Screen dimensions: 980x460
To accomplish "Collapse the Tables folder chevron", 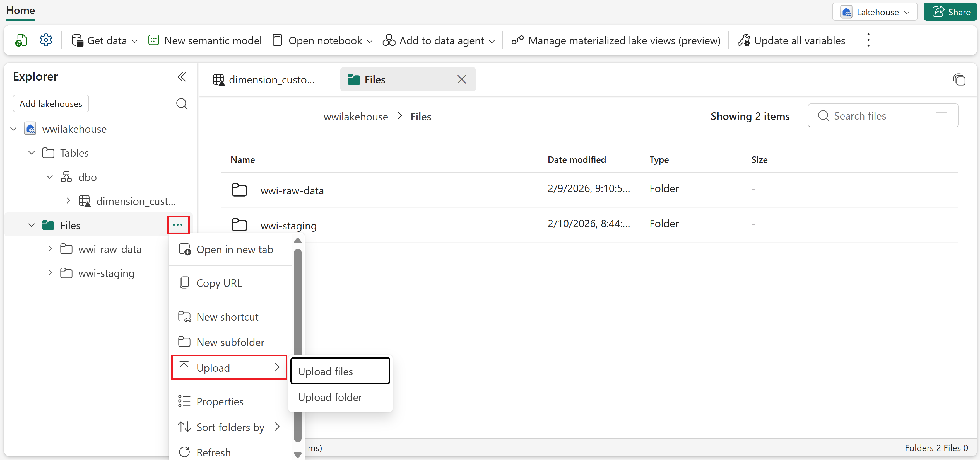I will [32, 153].
